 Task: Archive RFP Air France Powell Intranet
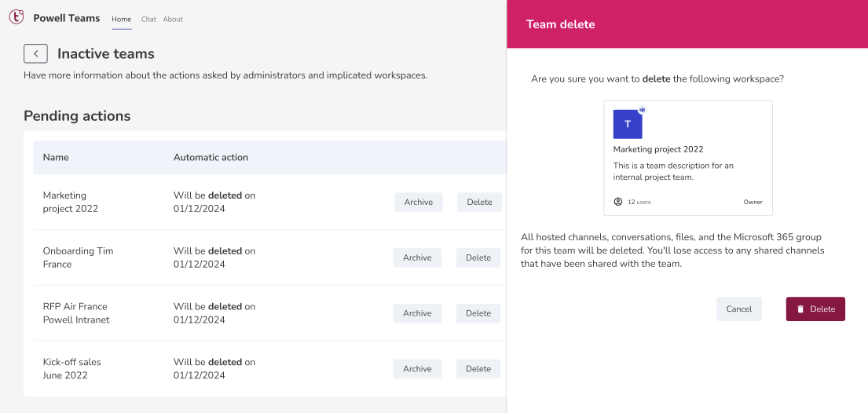click(417, 313)
